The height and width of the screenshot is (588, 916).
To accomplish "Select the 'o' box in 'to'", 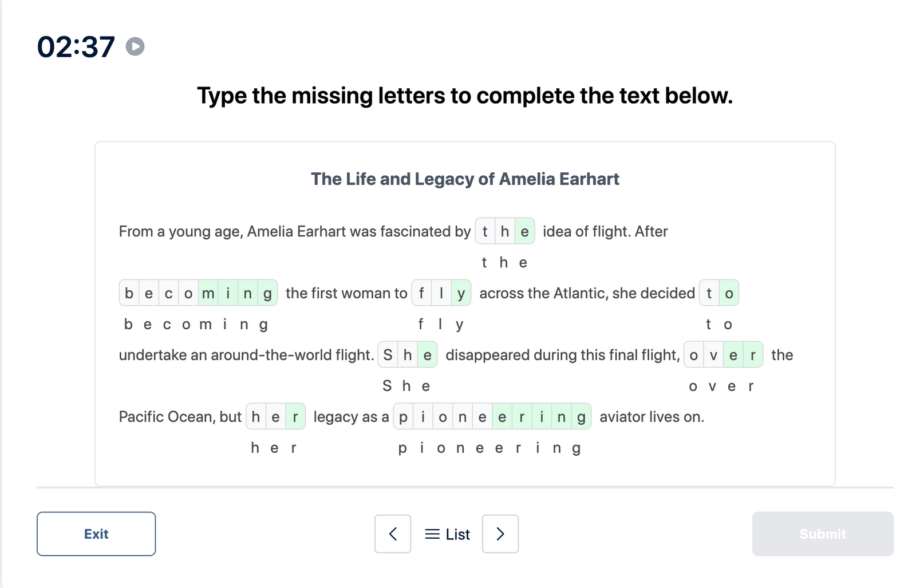I will [x=729, y=293].
